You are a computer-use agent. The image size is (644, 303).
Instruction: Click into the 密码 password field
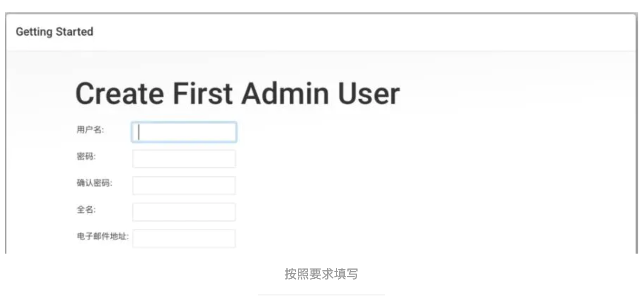[184, 159]
